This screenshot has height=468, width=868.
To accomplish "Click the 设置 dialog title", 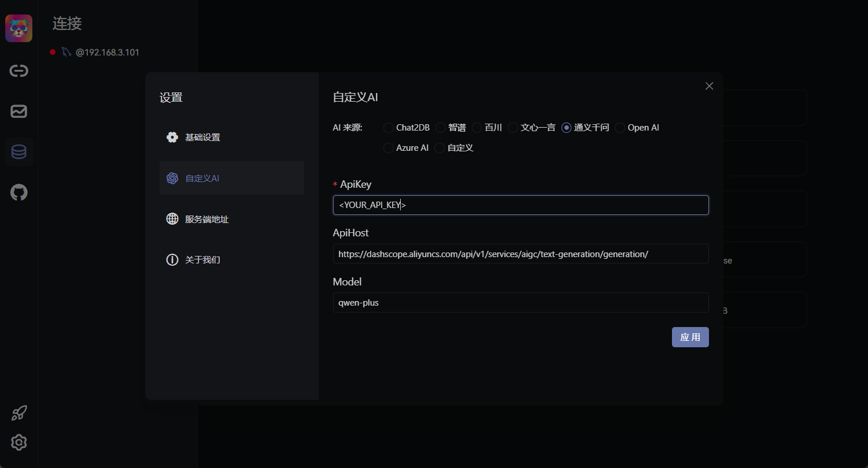I will [x=171, y=98].
